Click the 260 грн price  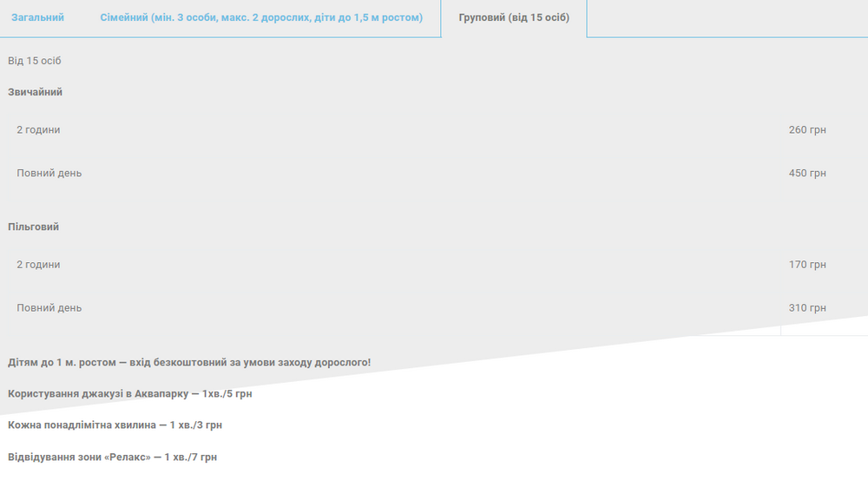pyautogui.click(x=807, y=130)
